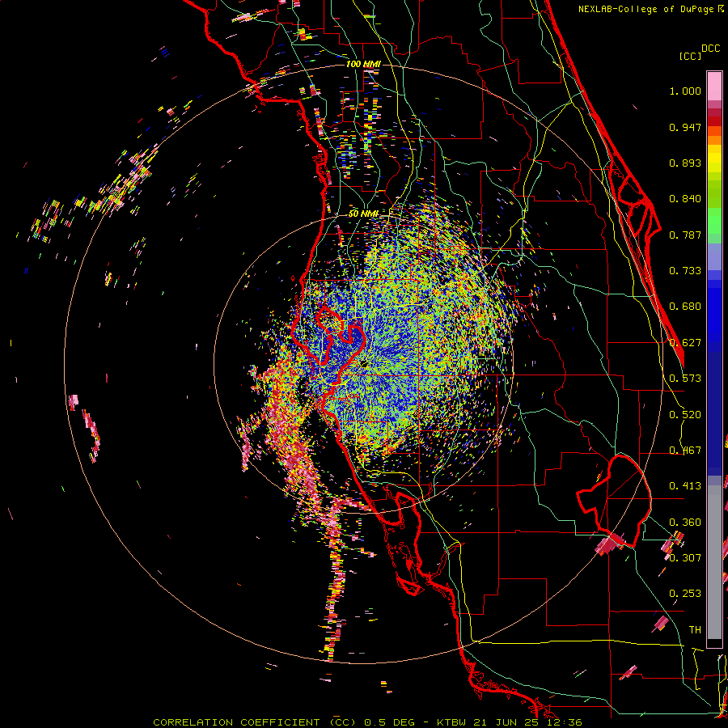
Task: Click the 0.467 scale value
Action: pyautogui.click(x=685, y=451)
